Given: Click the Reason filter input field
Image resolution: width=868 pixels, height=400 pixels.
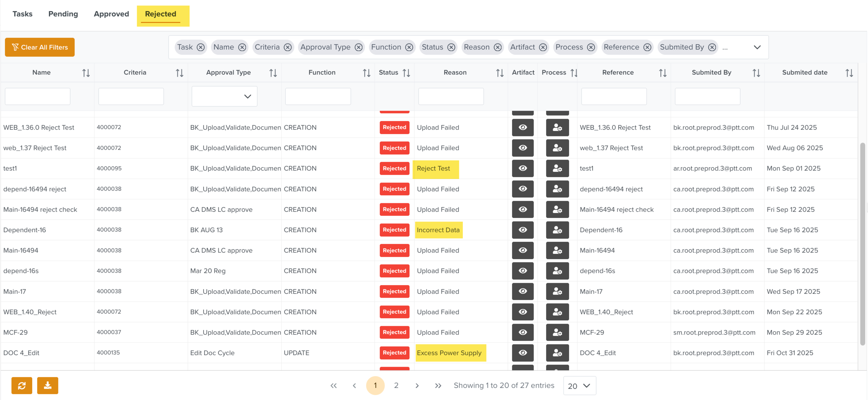Looking at the screenshot, I should (451, 96).
